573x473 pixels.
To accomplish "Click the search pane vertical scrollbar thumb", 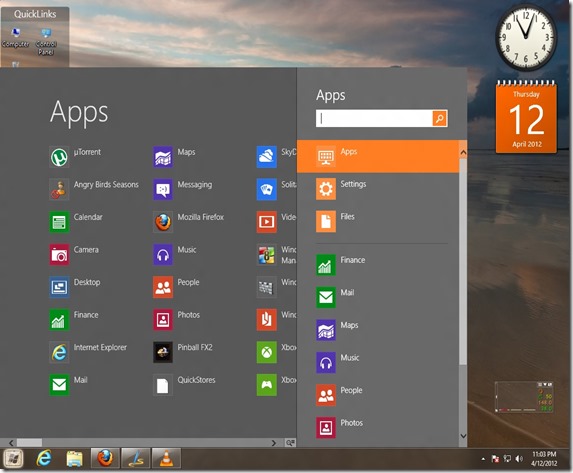I will point(463,261).
